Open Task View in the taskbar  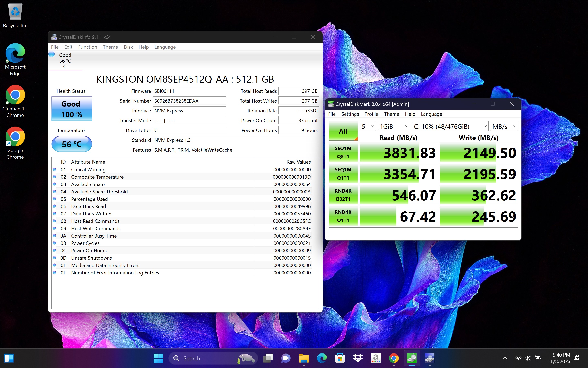pyautogui.click(x=268, y=358)
